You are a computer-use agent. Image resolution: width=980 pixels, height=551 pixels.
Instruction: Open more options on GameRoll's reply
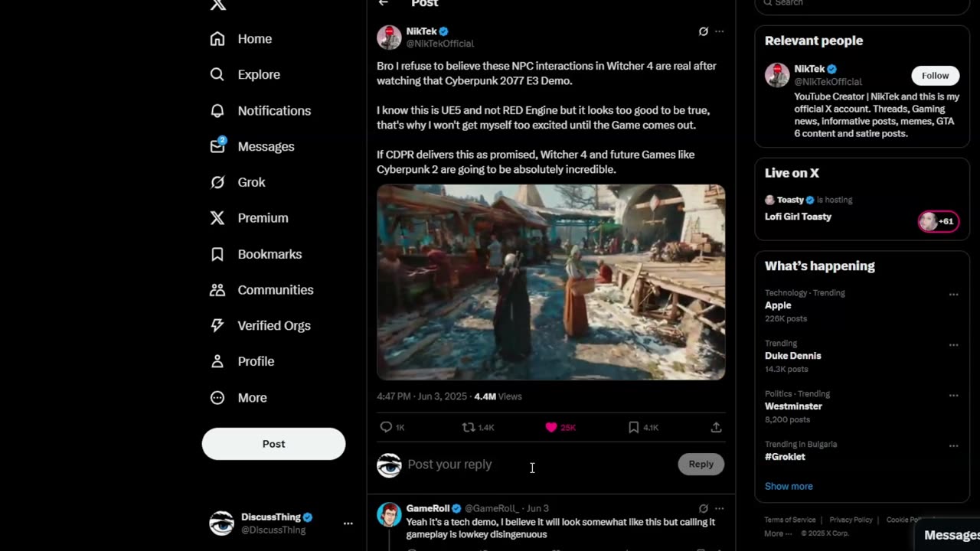(719, 508)
